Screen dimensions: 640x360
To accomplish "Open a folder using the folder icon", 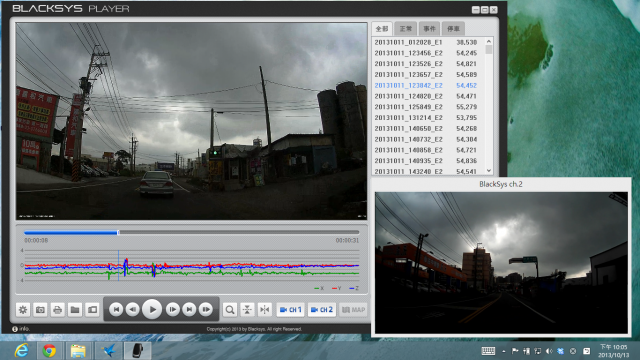I will [x=75, y=310].
